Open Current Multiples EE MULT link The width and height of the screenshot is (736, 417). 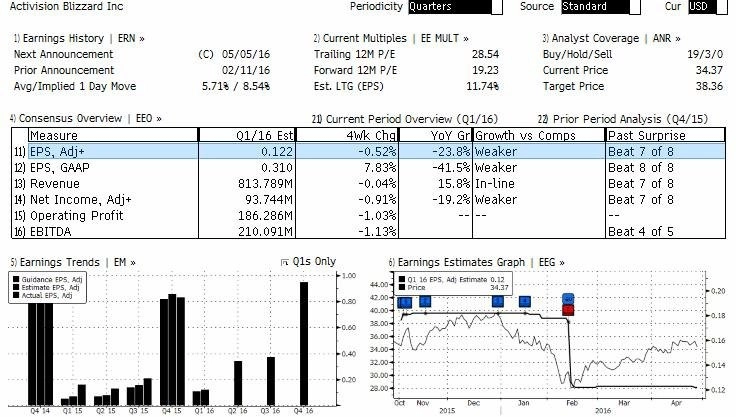391,39
